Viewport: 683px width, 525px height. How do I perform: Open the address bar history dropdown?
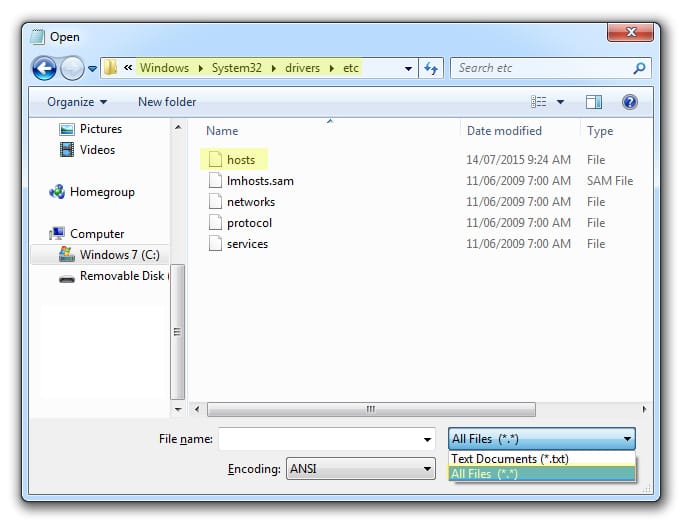coord(408,68)
